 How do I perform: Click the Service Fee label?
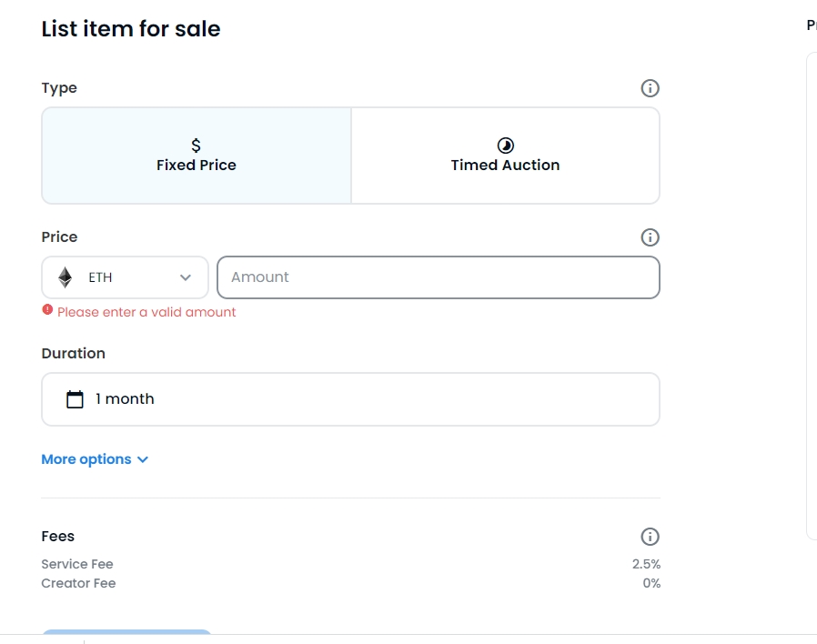[77, 564]
